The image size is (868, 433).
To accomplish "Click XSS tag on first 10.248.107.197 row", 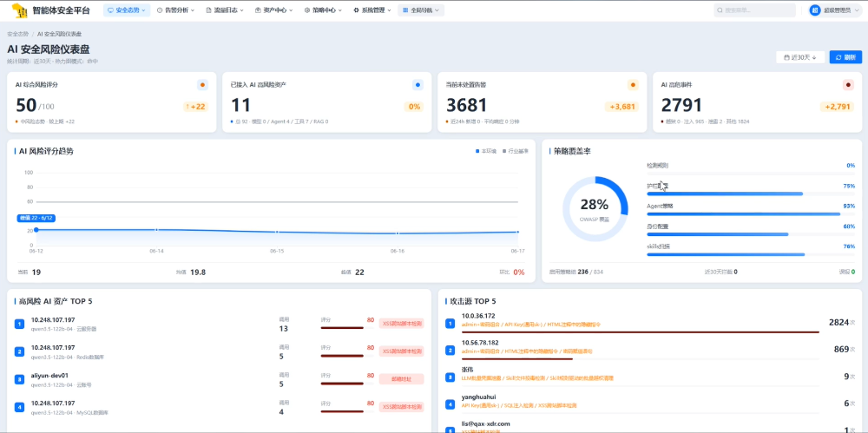I will click(x=401, y=324).
